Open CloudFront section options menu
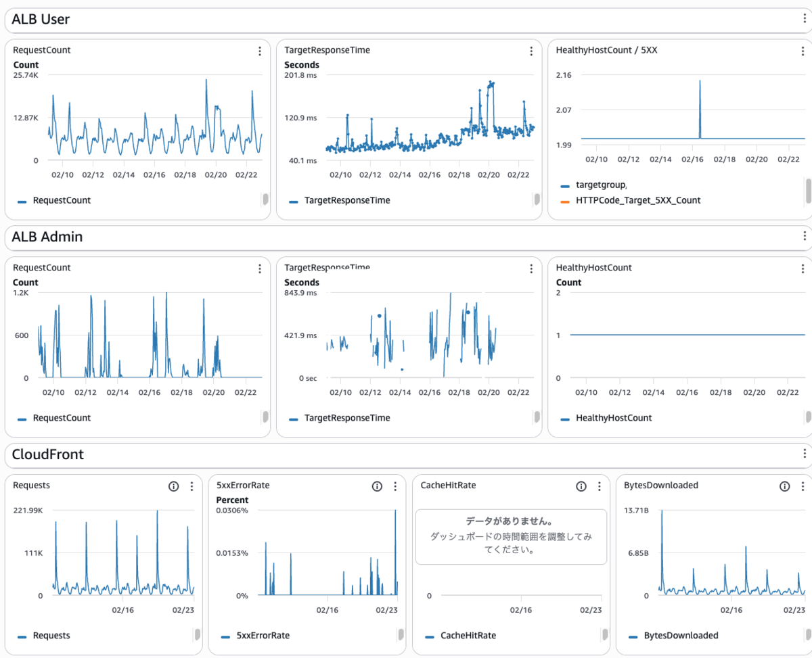This screenshot has width=812, height=658. coord(803,454)
